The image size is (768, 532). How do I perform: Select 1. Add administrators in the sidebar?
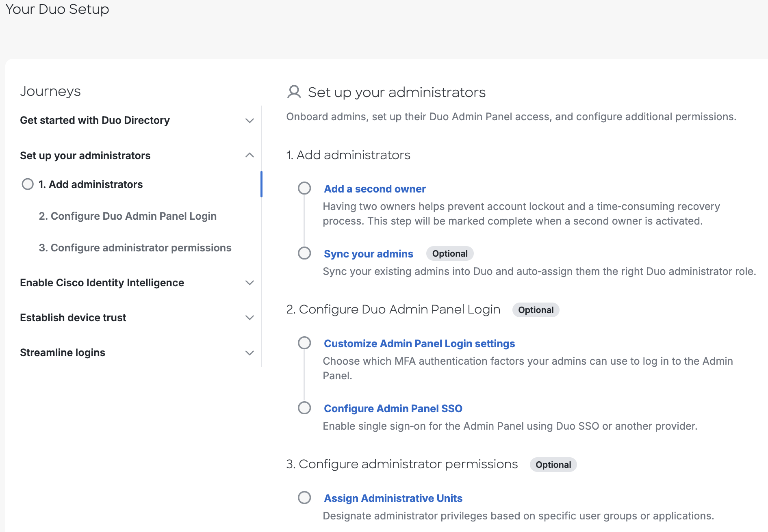pos(91,184)
